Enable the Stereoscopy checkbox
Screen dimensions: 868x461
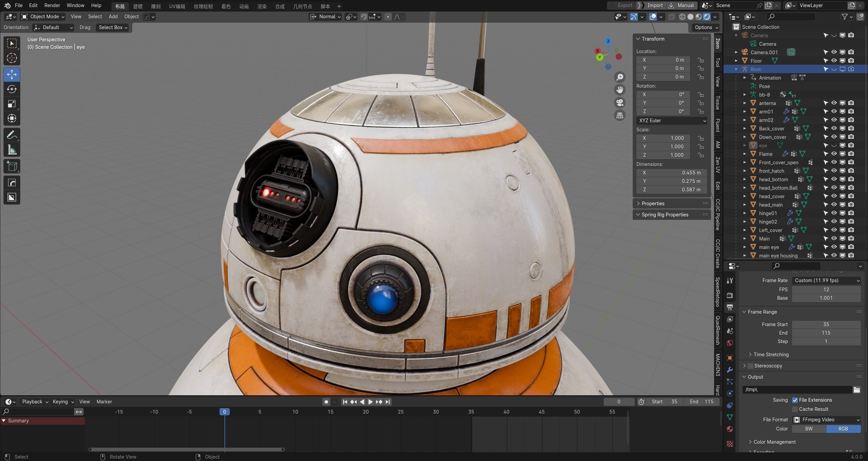point(750,366)
